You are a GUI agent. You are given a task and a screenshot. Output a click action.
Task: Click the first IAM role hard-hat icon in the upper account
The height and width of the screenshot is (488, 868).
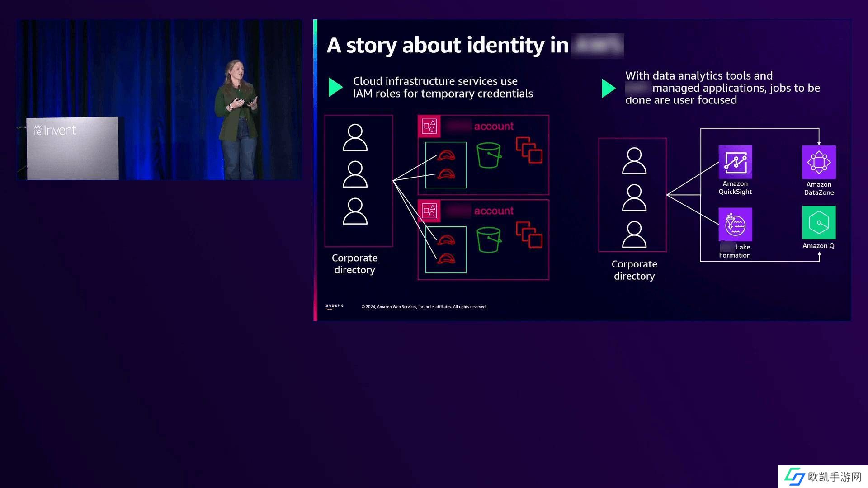pyautogui.click(x=446, y=155)
